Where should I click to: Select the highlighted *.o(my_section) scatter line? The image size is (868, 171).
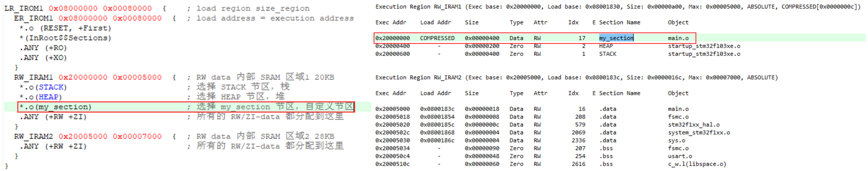coord(55,107)
